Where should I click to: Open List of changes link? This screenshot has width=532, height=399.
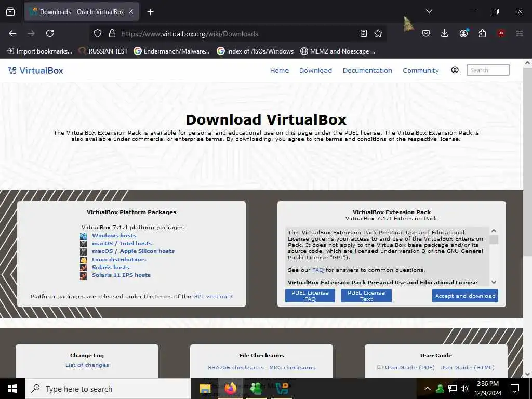pos(87,365)
